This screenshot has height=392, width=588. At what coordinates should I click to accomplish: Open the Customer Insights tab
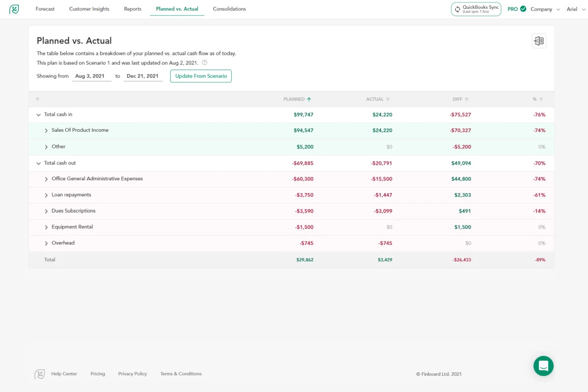(89, 9)
